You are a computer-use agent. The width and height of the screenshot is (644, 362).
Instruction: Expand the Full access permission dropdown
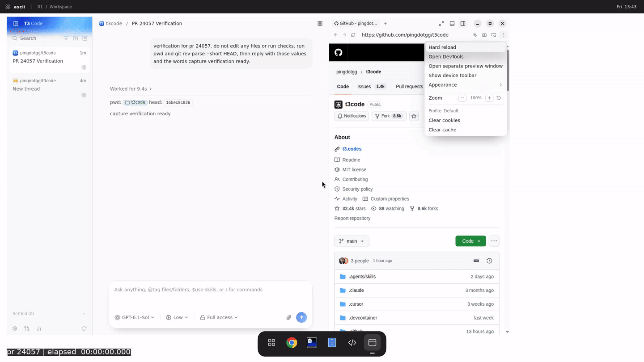point(219,317)
